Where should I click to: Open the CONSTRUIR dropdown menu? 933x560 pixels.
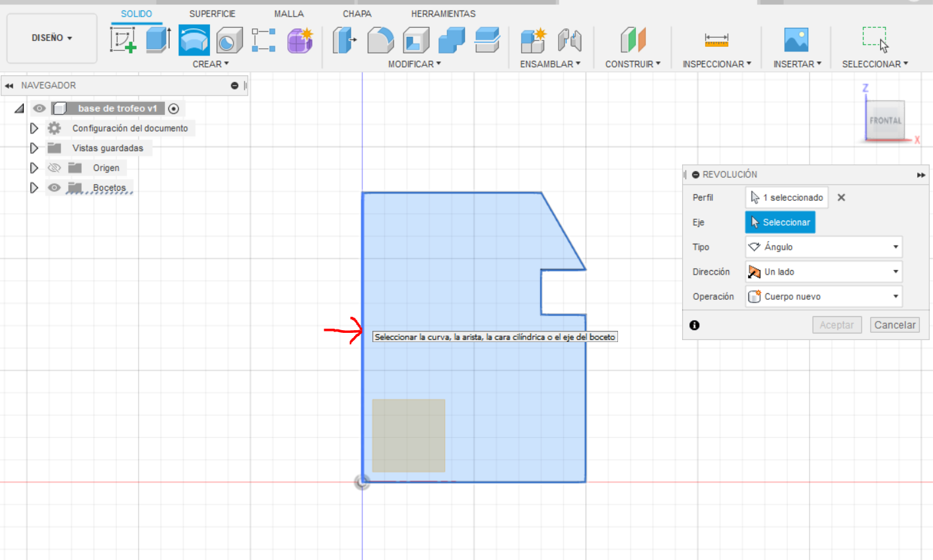(x=633, y=64)
